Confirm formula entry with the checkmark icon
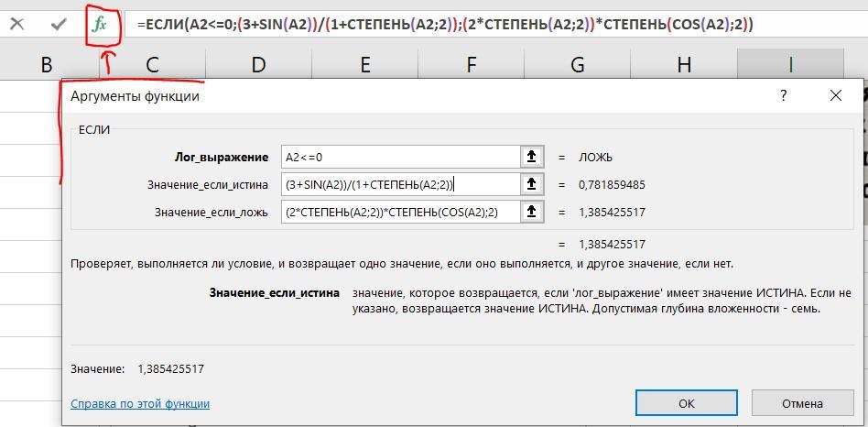This screenshot has height=427, width=868. [59, 24]
